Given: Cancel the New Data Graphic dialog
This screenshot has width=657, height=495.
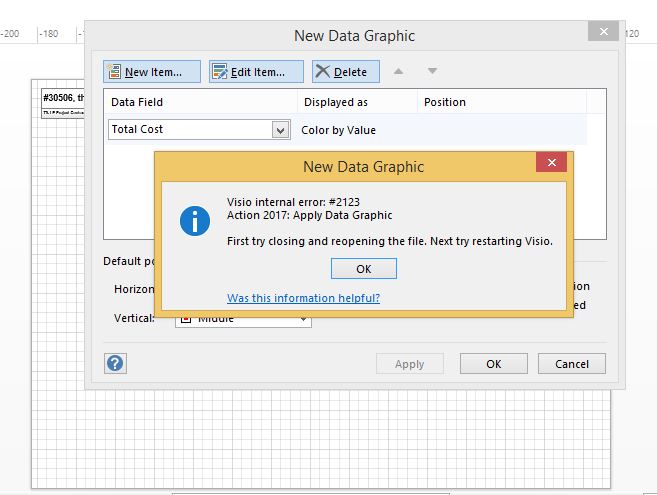Looking at the screenshot, I should (572, 364).
